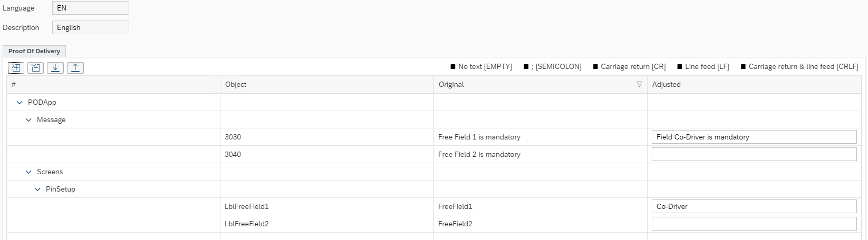Click the Description field showing English
Viewport: 868px width, 240px height.
90,27
